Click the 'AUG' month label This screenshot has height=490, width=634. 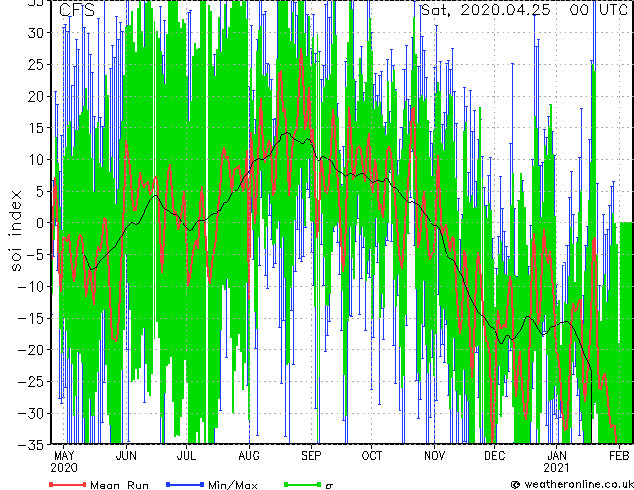249,456
